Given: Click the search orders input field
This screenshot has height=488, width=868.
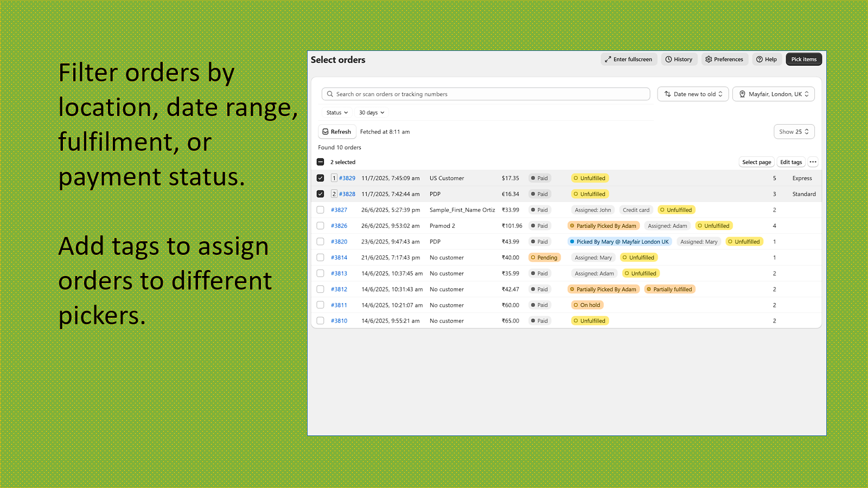Looking at the screenshot, I should [x=486, y=94].
